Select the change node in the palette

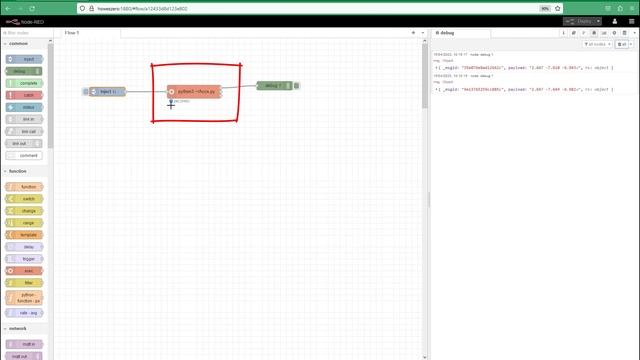coord(24,211)
